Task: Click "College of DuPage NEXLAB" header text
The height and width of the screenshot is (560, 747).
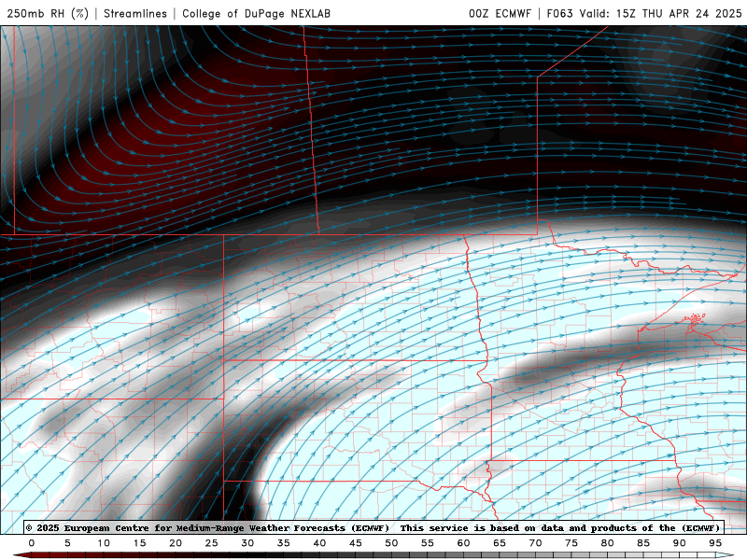Action: [256, 13]
